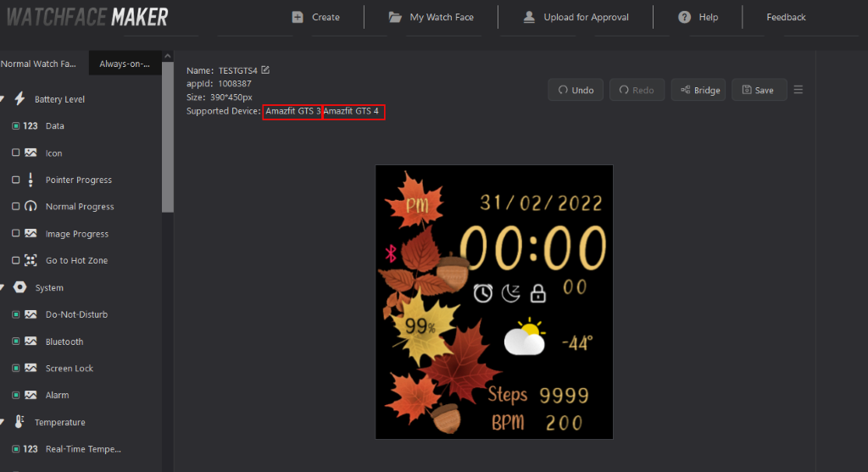Click the 123 icon beside Data
Screen dimensions: 868x472
31,126
